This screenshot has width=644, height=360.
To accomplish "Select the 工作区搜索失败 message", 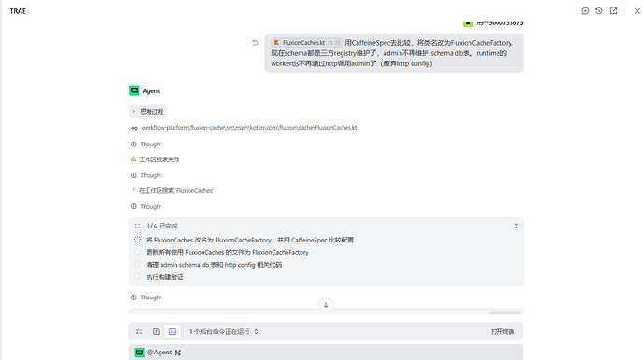I will point(160,159).
